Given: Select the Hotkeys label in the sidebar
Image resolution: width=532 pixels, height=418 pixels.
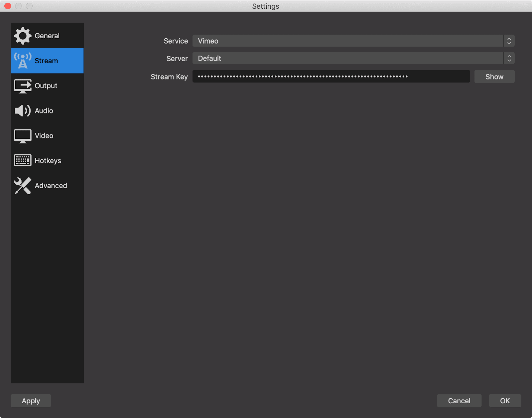Looking at the screenshot, I should (48, 161).
